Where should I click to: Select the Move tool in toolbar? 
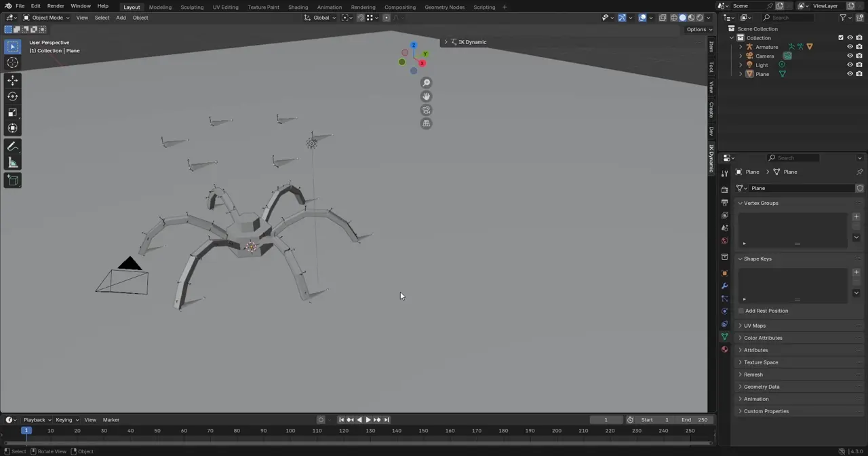[12, 80]
